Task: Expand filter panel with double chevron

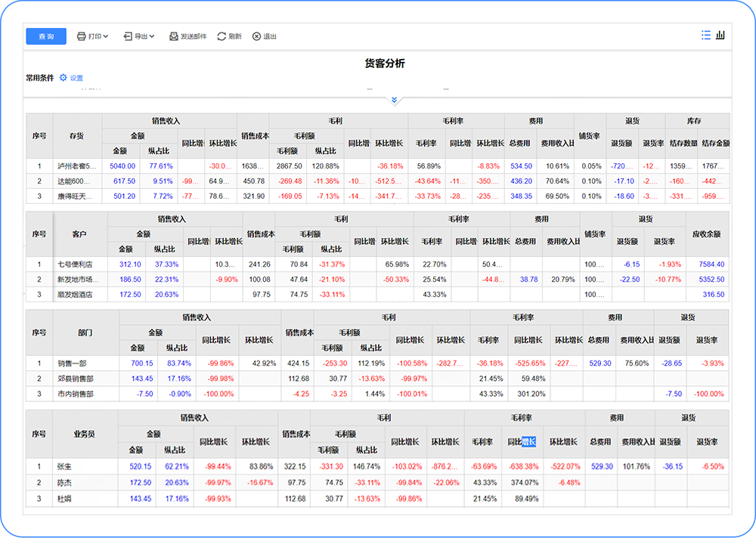Action: pyautogui.click(x=393, y=100)
